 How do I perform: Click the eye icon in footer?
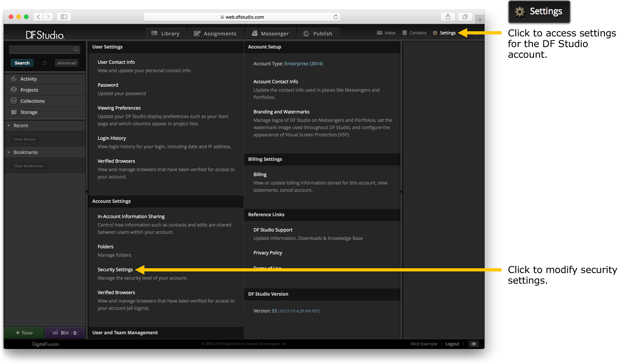pyautogui.click(x=473, y=344)
